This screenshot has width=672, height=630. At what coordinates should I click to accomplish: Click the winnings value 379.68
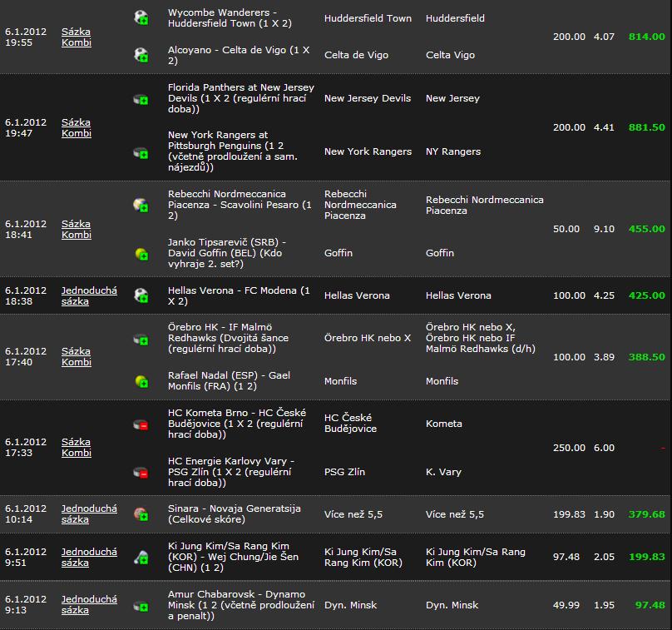647,514
